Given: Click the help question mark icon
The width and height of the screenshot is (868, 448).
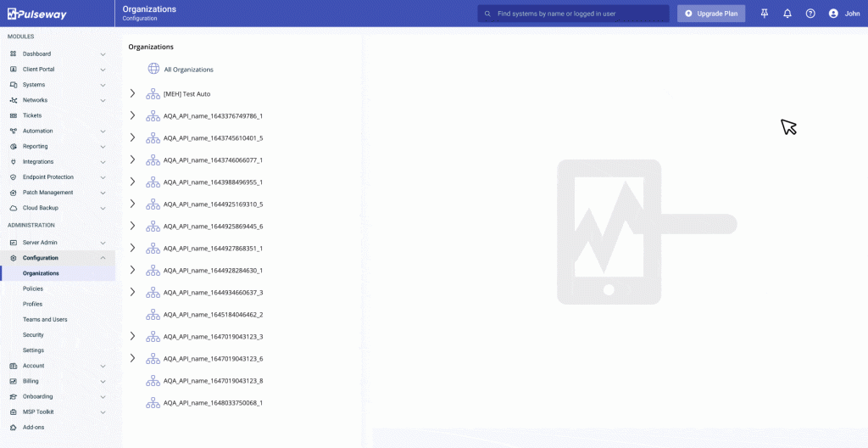Looking at the screenshot, I should coord(810,14).
